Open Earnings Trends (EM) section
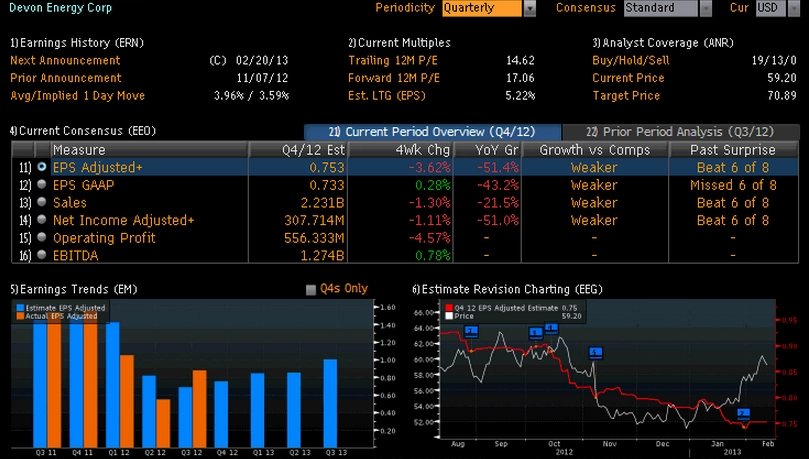Viewport: 809px width, 459px height. pyautogui.click(x=73, y=289)
